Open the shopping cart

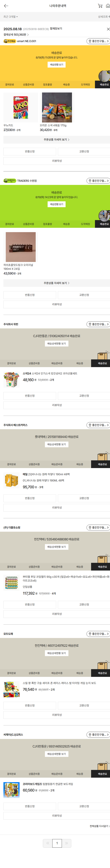coord(100,6)
